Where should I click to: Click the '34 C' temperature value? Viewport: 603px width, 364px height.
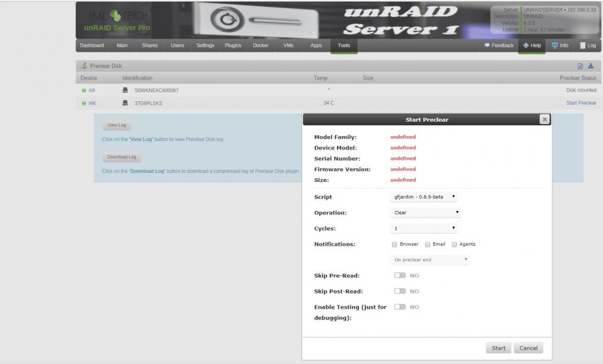click(x=329, y=103)
